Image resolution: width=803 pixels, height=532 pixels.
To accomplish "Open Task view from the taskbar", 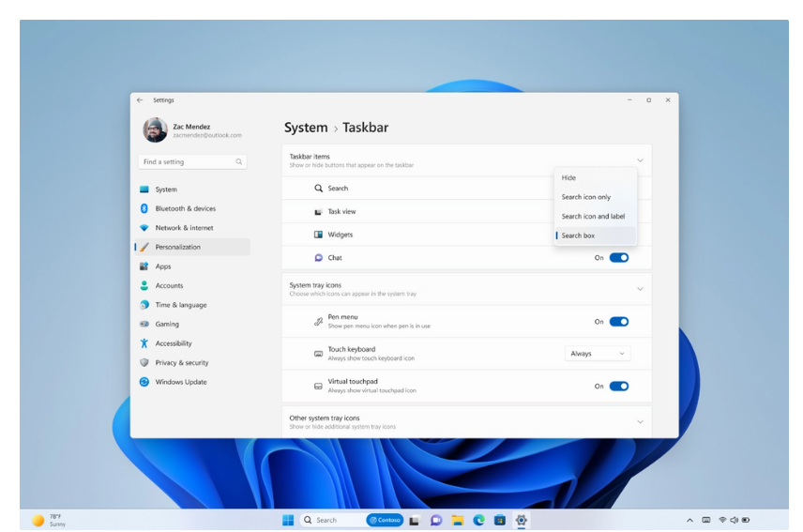I will click(414, 520).
